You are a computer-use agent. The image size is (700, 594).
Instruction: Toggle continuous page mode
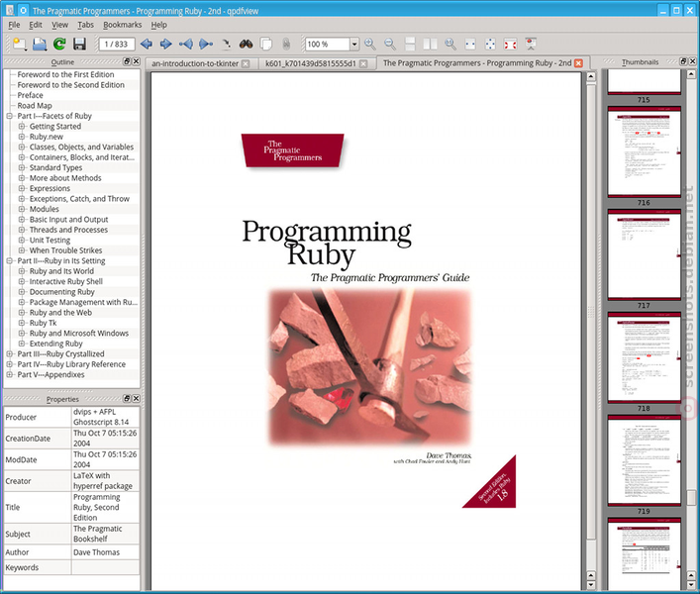pyautogui.click(x=410, y=44)
